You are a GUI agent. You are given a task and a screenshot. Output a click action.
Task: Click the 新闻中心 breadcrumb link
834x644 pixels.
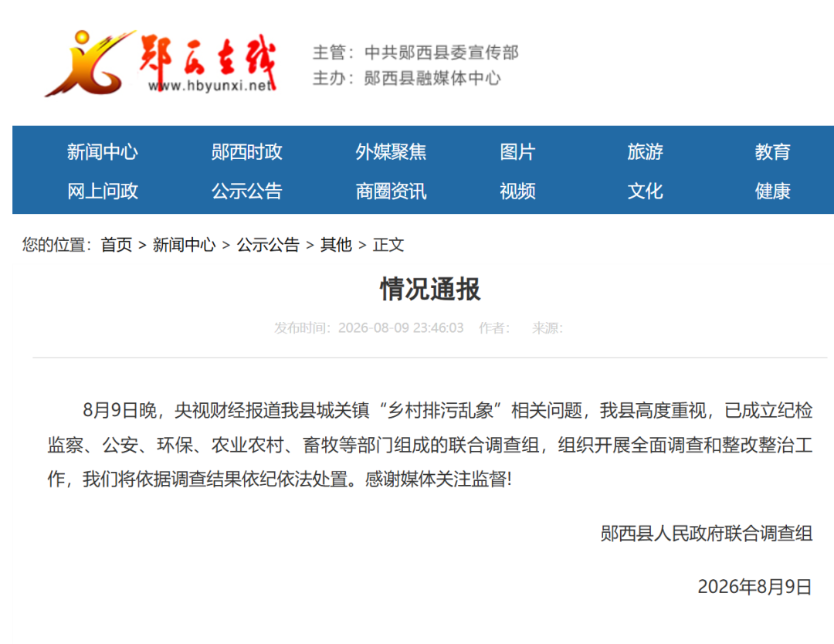click(x=184, y=245)
